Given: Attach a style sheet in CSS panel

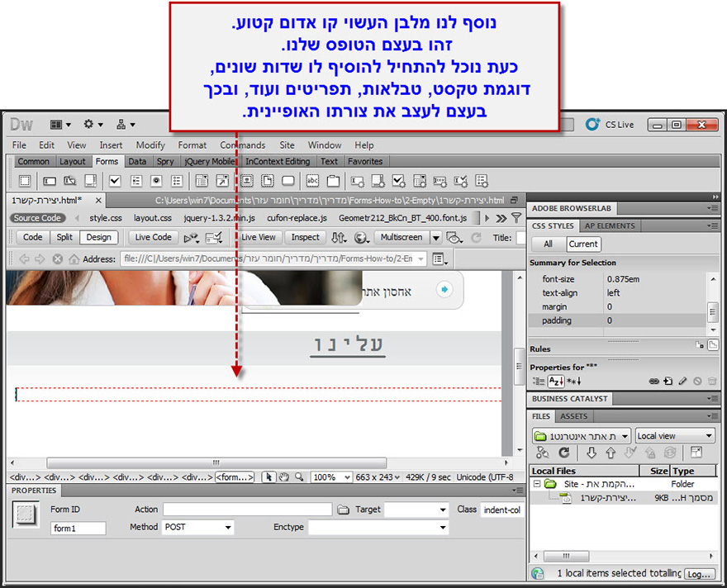Looking at the screenshot, I should click(653, 381).
